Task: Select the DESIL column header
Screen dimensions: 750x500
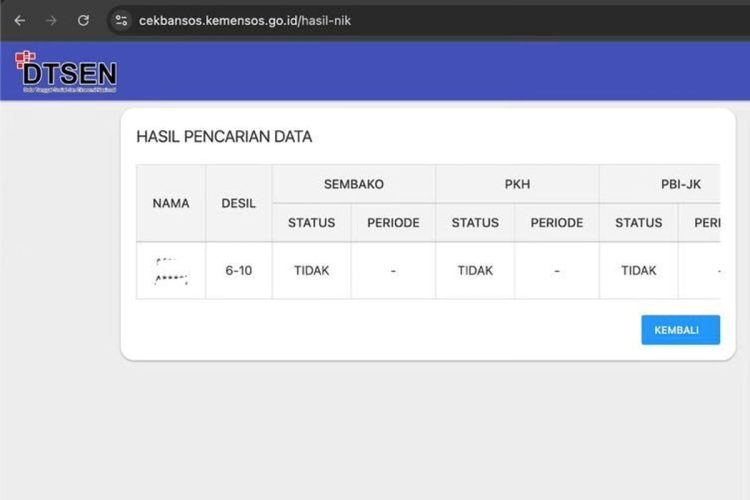Action: click(x=238, y=203)
